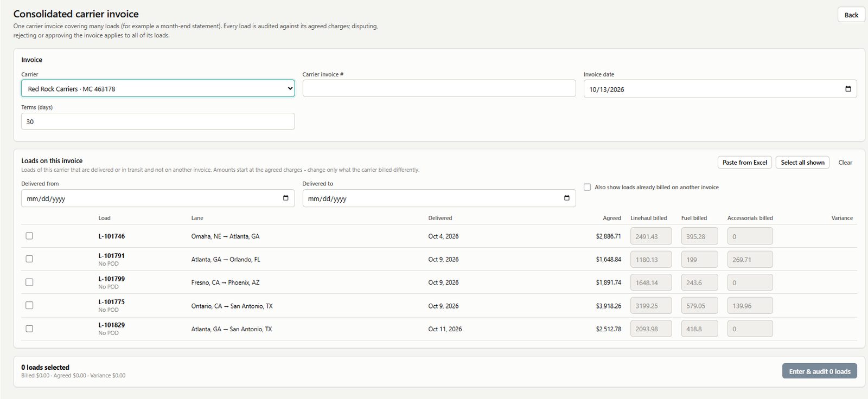The height and width of the screenshot is (399, 868).
Task: Focus the Carrier invoice # field
Action: tap(439, 88)
